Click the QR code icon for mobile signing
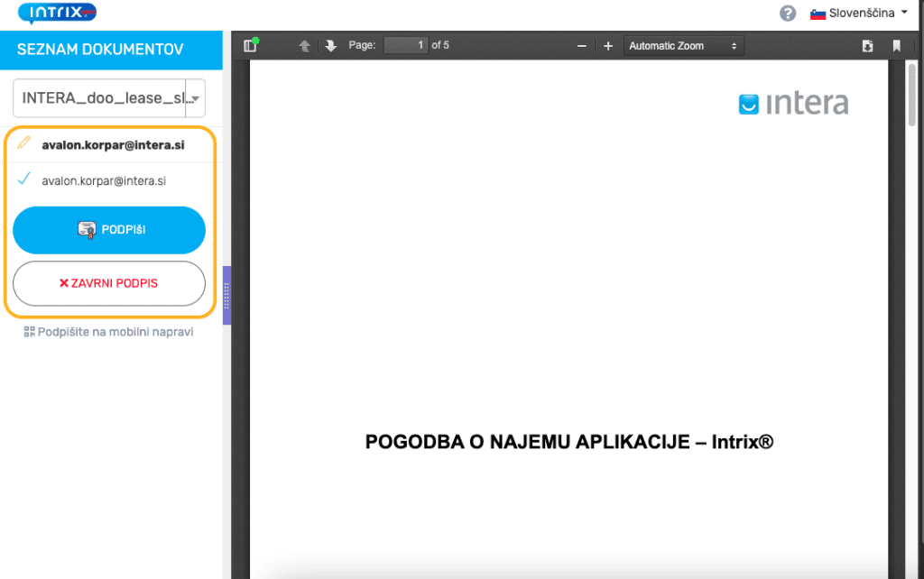The width and height of the screenshot is (924, 579). (x=28, y=331)
